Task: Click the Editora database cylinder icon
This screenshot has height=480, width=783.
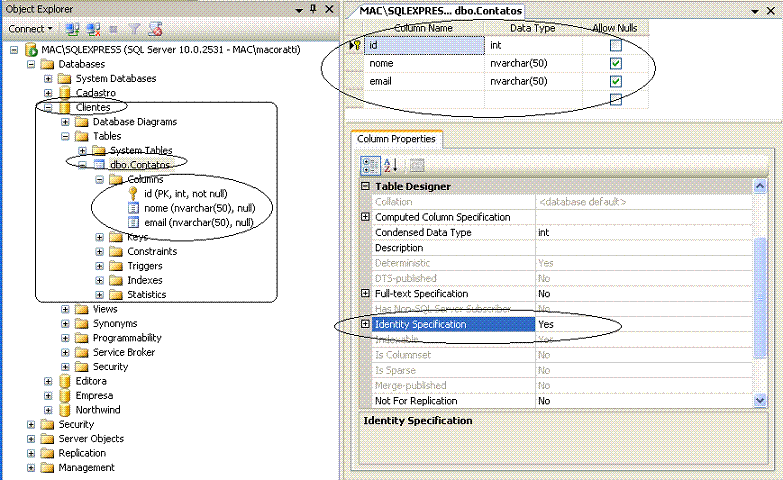Action: point(64,381)
